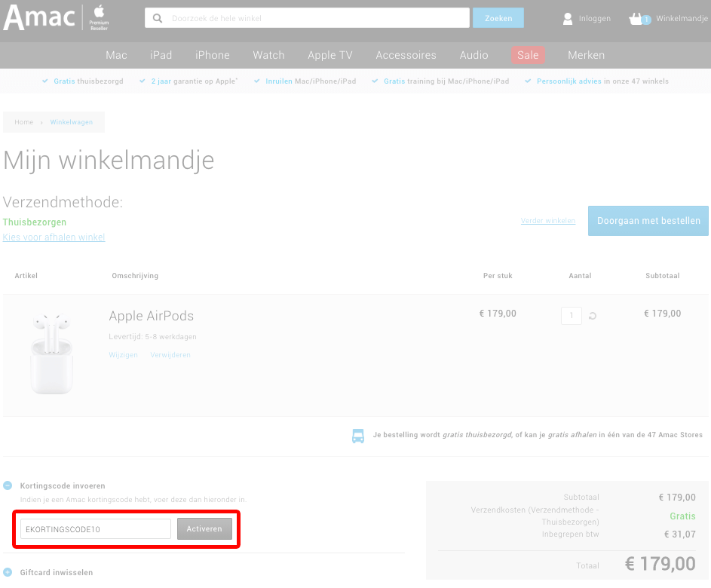Click the Inbegrepen btw value € 31,07
Image resolution: width=711 pixels, height=588 pixels.
[x=680, y=534]
